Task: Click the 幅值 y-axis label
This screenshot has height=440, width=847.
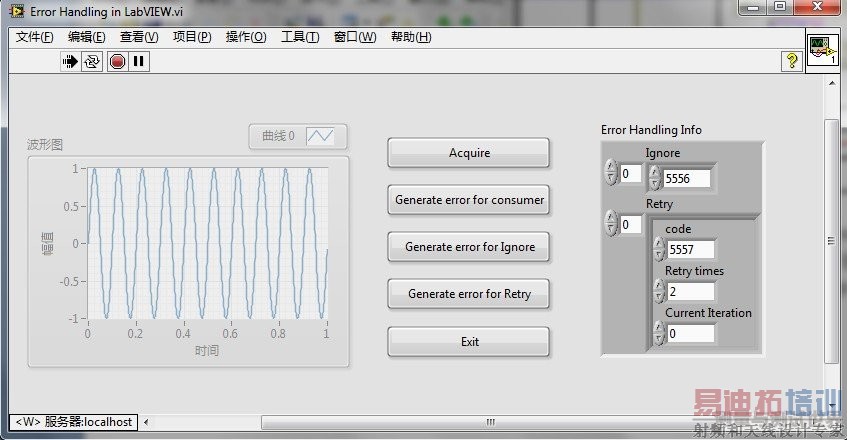Action: click(x=48, y=243)
